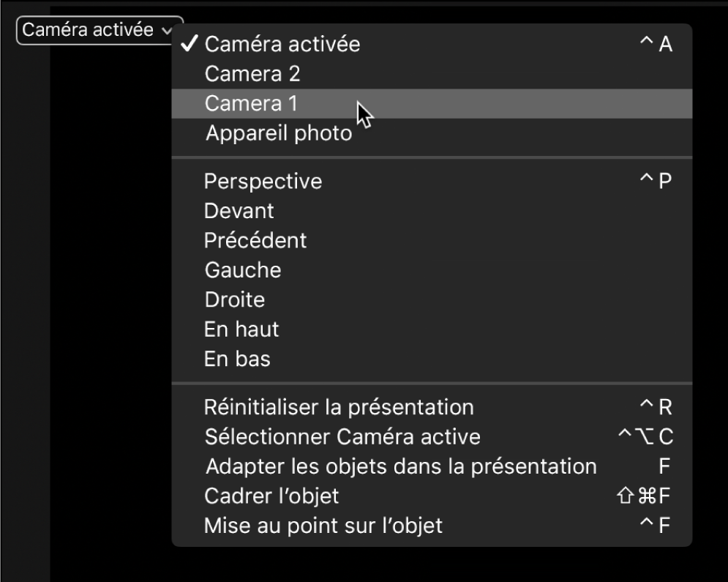Select the currently checked Caméra activée entry

[282, 44]
